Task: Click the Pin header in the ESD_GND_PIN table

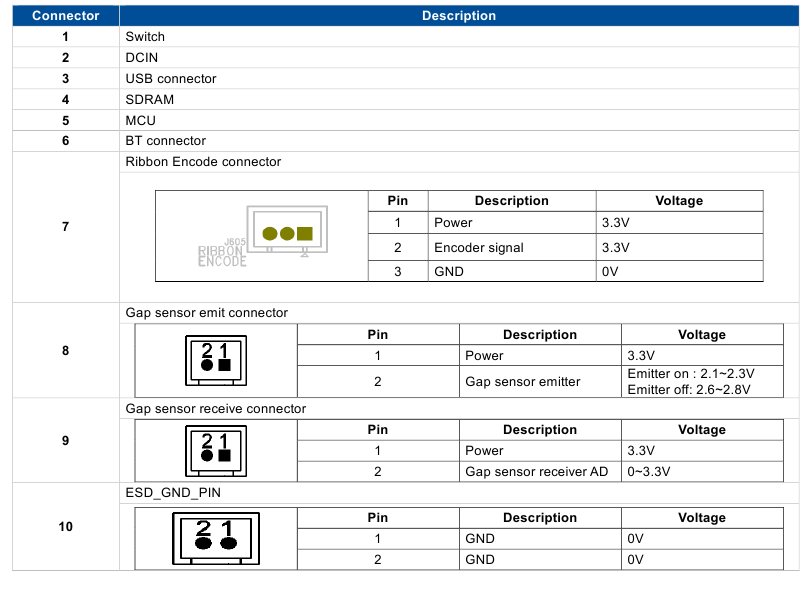Action: [x=377, y=517]
